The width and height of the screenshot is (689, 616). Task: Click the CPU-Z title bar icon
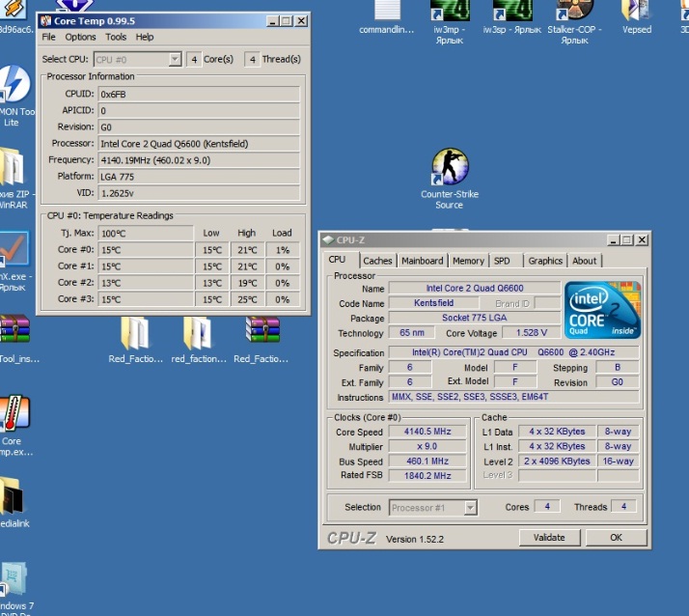coord(328,240)
